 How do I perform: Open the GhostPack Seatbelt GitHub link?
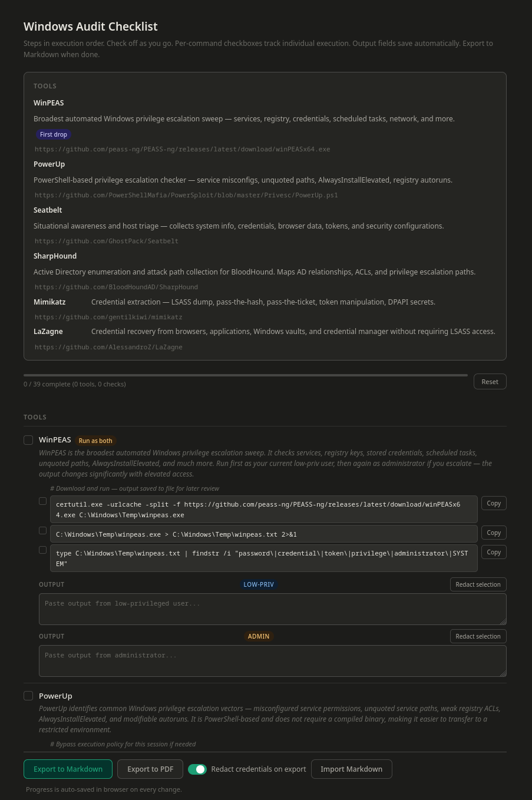[x=106, y=241]
